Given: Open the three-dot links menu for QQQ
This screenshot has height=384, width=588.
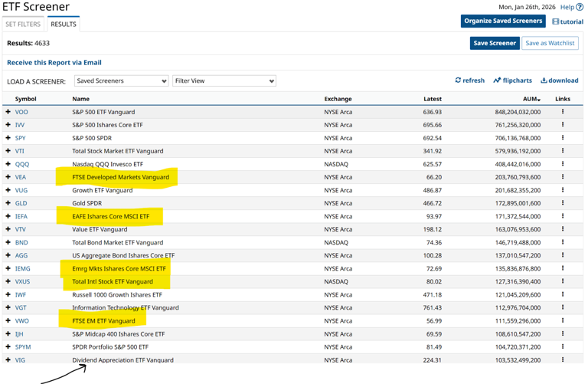Looking at the screenshot, I should tap(563, 164).
